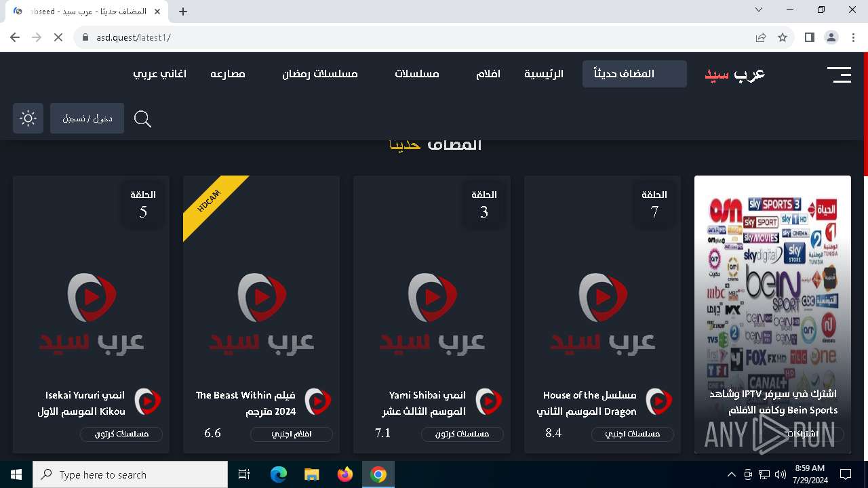Click مسلسلات اجنبي tag on House of the Dragon
The width and height of the screenshot is (868, 488).
(632, 434)
